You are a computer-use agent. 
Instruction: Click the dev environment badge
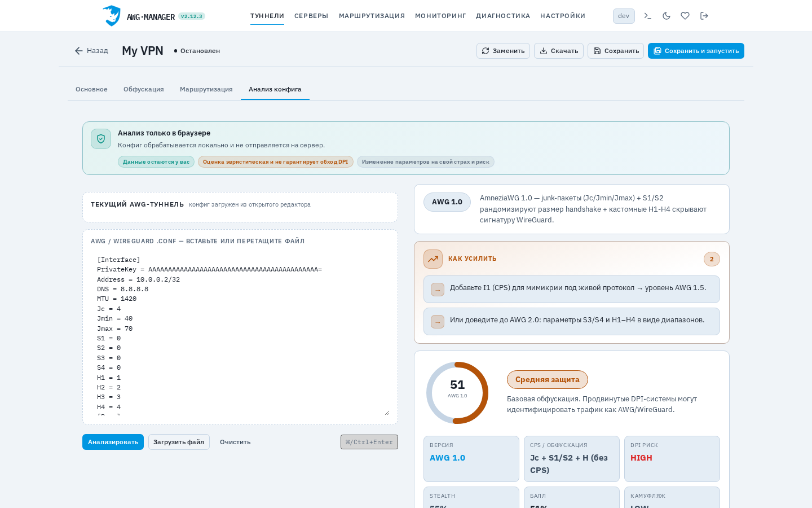pyautogui.click(x=624, y=16)
